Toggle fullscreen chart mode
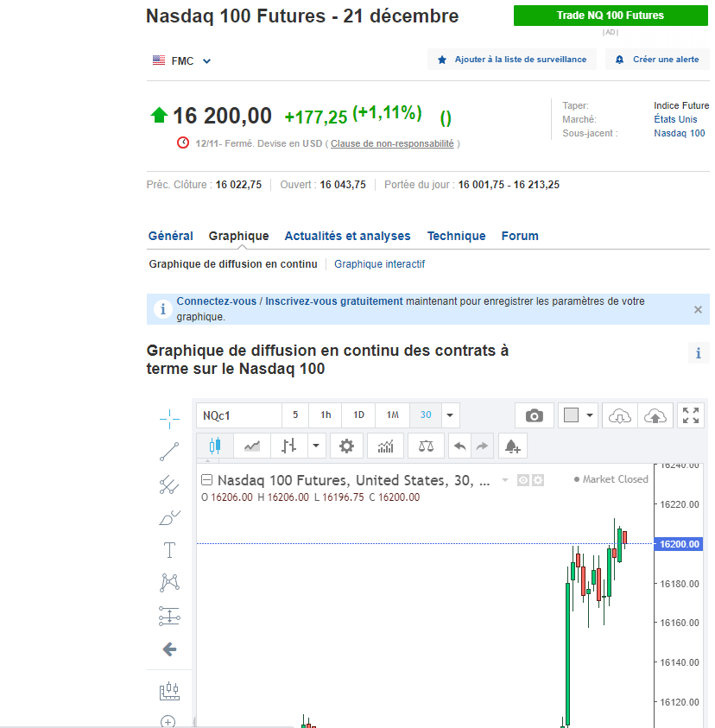The height and width of the screenshot is (728, 715). click(x=691, y=415)
